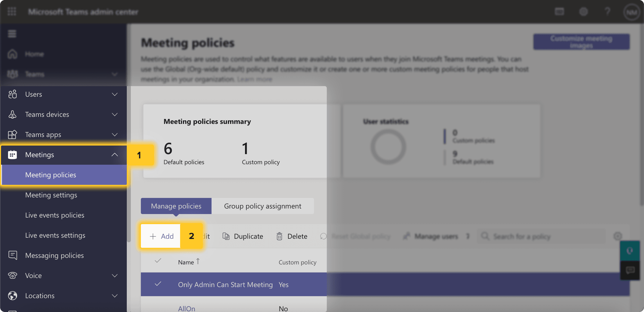The image size is (644, 312).
Task: Toggle the Meetings section collapse arrow
Action: click(115, 155)
